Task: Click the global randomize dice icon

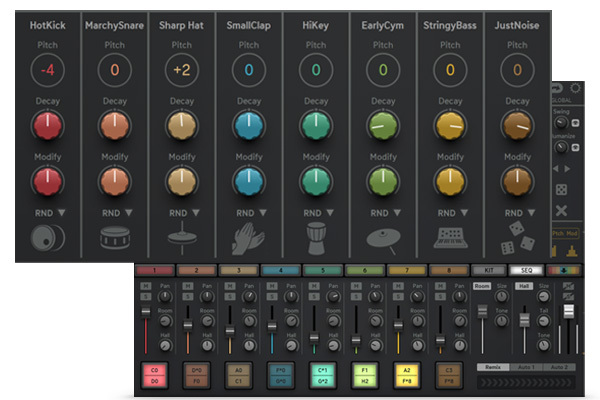Action: tap(561, 189)
